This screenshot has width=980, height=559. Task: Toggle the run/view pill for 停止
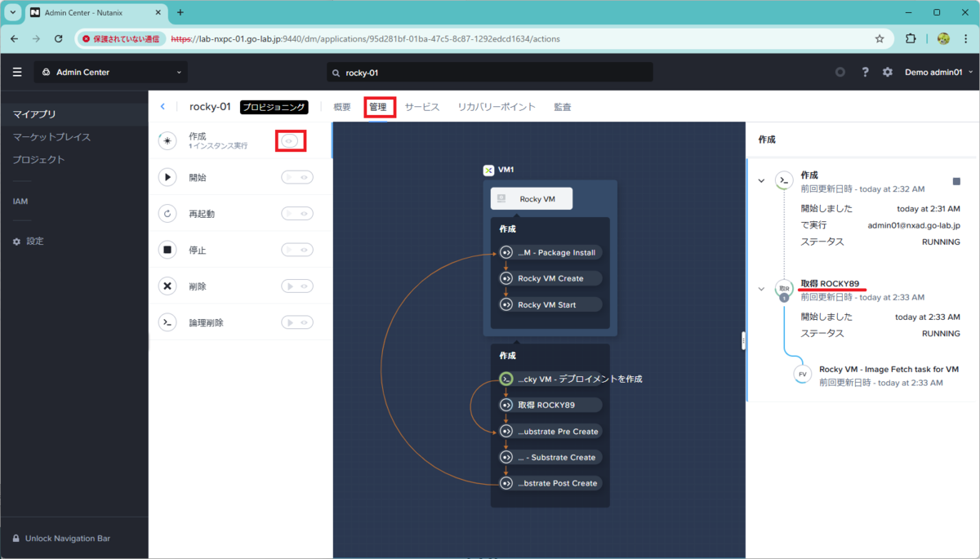click(297, 250)
